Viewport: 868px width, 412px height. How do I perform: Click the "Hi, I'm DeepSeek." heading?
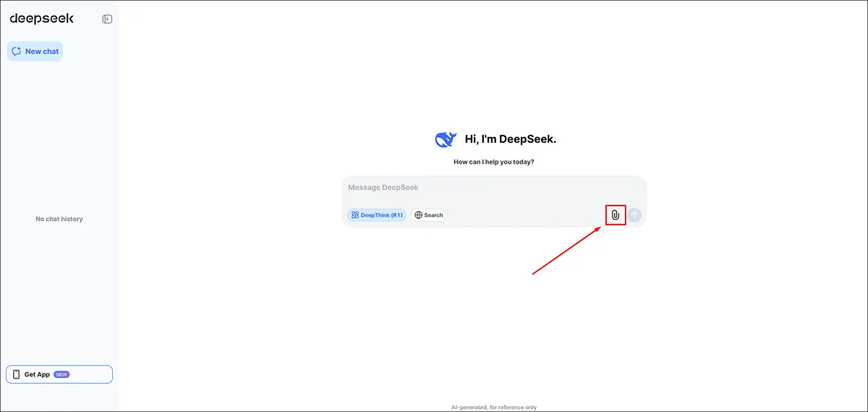click(511, 139)
